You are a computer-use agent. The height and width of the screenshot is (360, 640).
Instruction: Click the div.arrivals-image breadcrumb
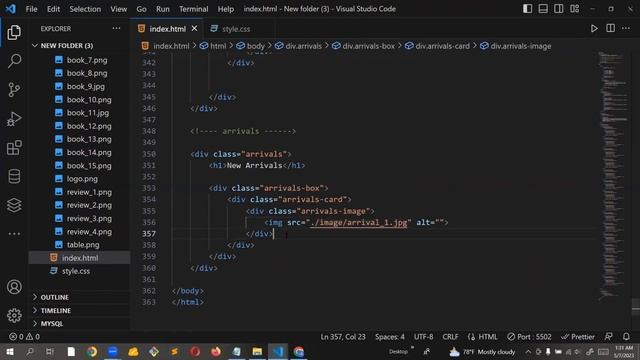coord(520,46)
